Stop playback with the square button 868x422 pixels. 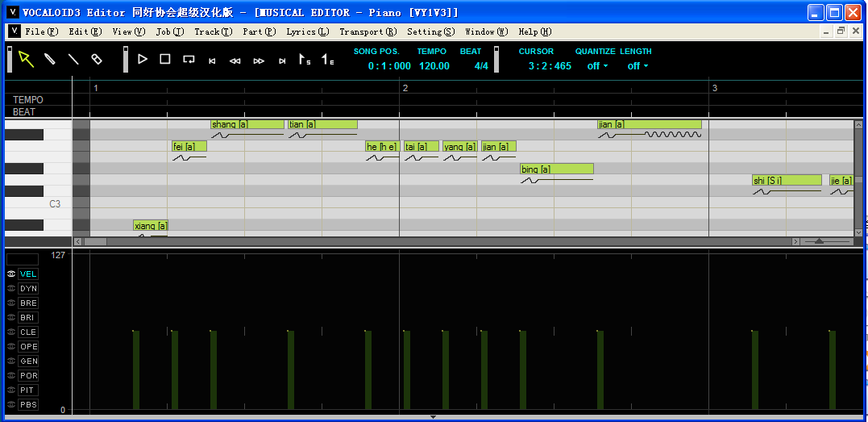165,59
